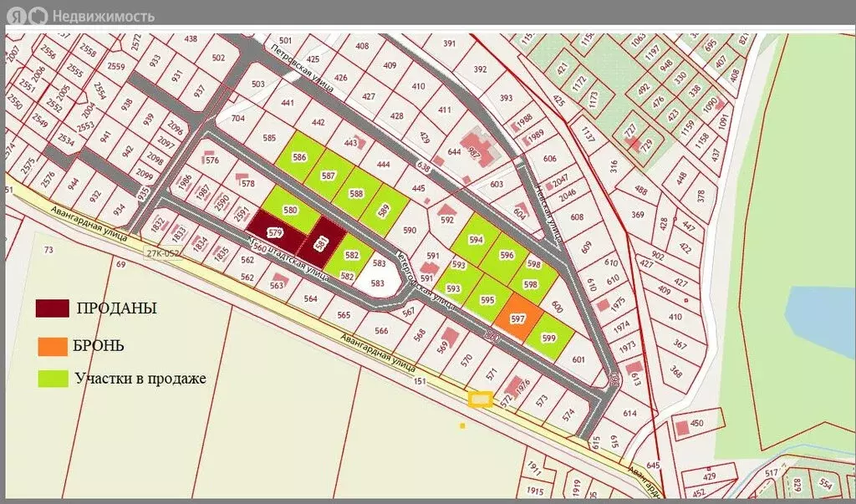This screenshot has height=504, width=856.
Task: Select green plot 586
Action: [x=298, y=156]
